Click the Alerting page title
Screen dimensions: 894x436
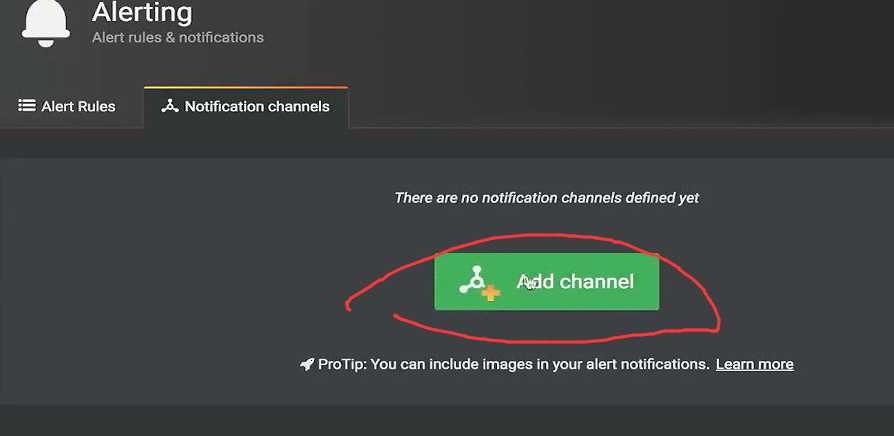pos(142,13)
